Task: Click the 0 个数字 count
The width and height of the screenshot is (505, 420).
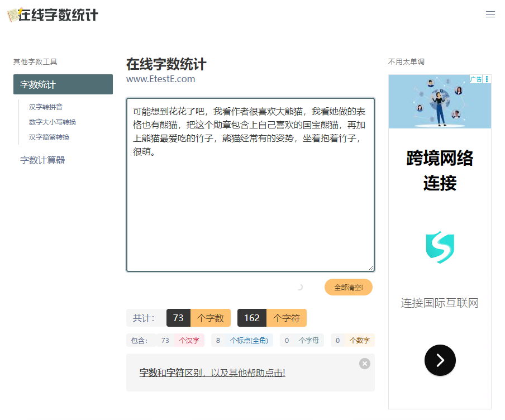Action: (352, 341)
